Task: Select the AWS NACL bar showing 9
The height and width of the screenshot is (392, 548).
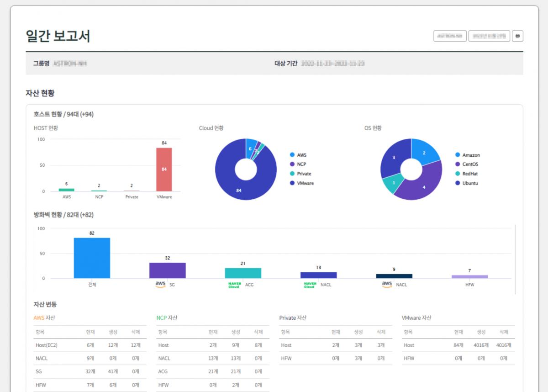Action: point(394,276)
